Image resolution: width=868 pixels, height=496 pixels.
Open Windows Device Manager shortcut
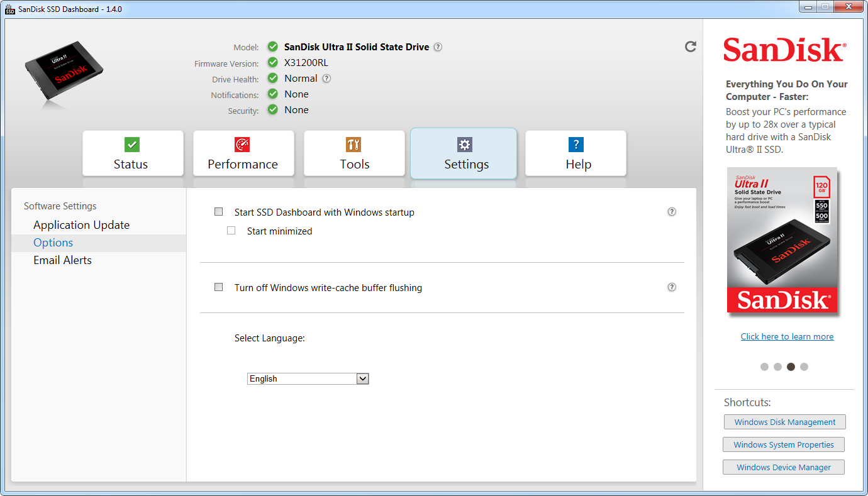coord(784,467)
